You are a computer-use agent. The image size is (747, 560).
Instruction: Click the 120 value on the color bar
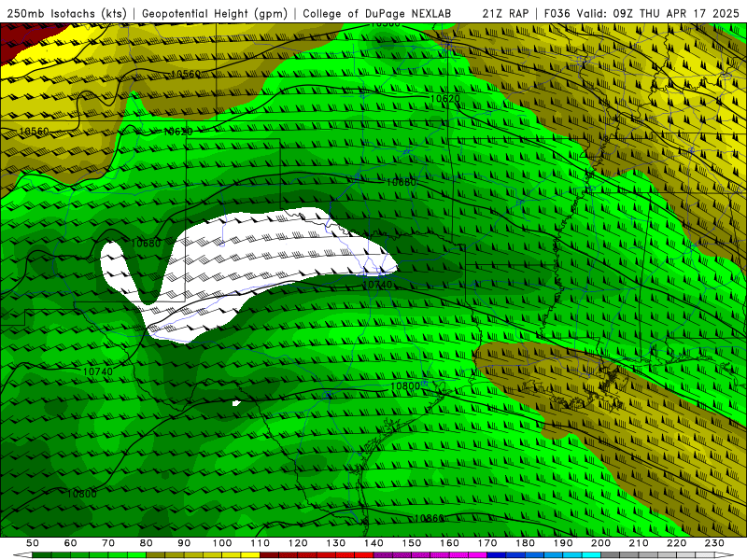pos(298,543)
